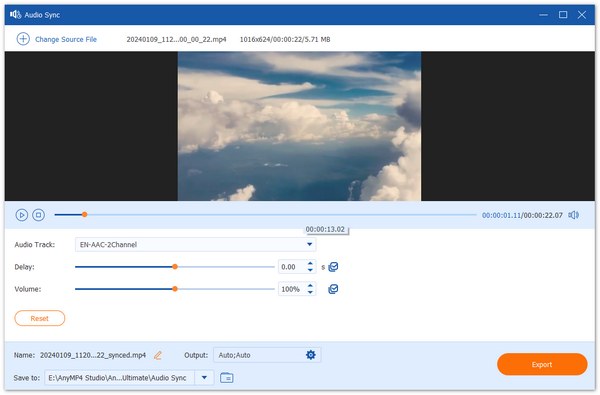The height and width of the screenshot is (395, 600).
Task: Edit the output name pencil icon
Action: (x=158, y=355)
